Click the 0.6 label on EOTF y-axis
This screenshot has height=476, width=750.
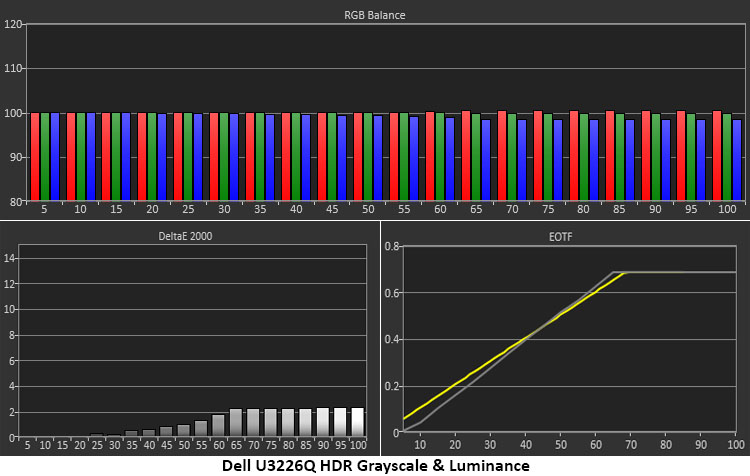(392, 293)
